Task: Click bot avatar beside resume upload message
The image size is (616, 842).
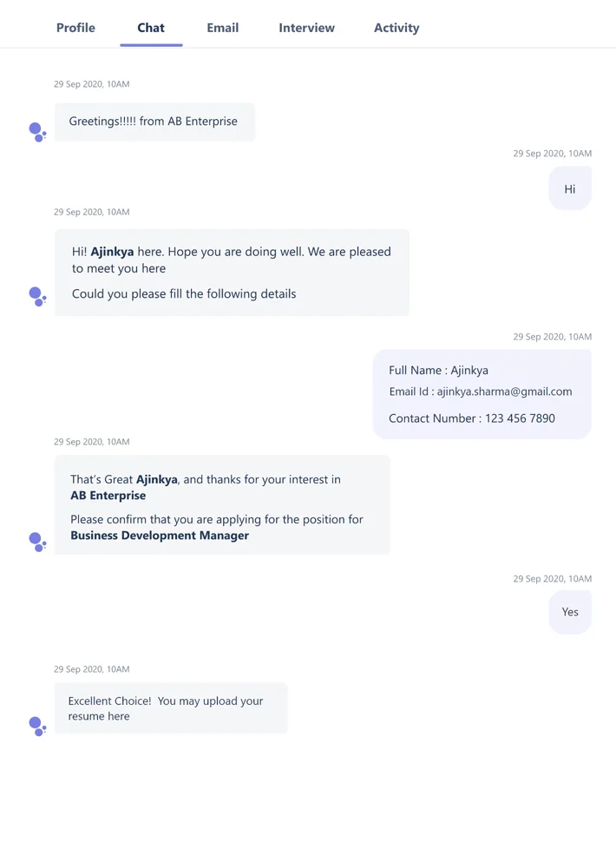Action: click(37, 726)
